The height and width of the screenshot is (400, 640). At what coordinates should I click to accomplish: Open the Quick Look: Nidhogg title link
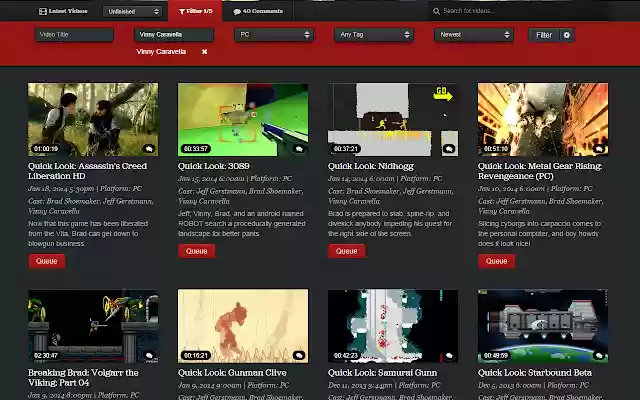click(371, 166)
